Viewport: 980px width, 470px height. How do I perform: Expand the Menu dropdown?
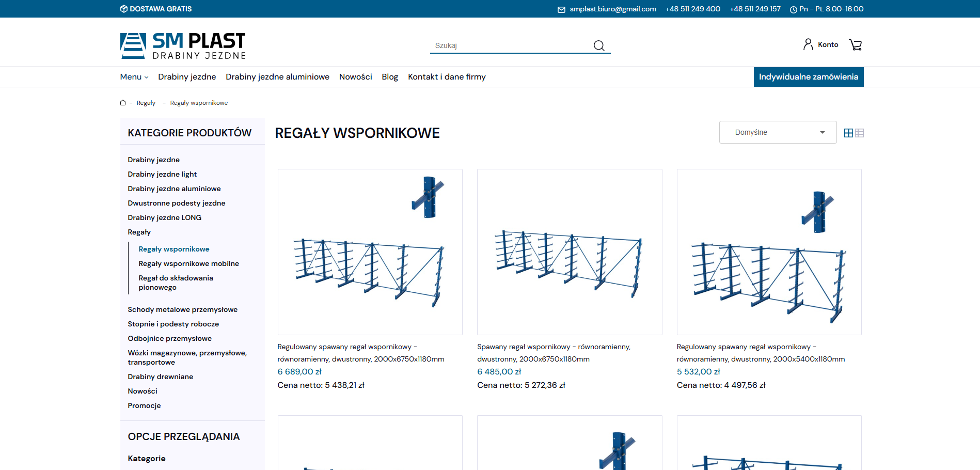click(x=134, y=77)
